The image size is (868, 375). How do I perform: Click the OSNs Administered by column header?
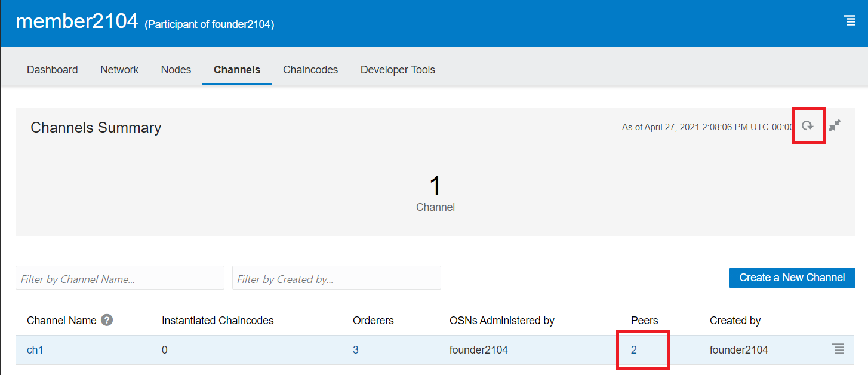tap(501, 321)
